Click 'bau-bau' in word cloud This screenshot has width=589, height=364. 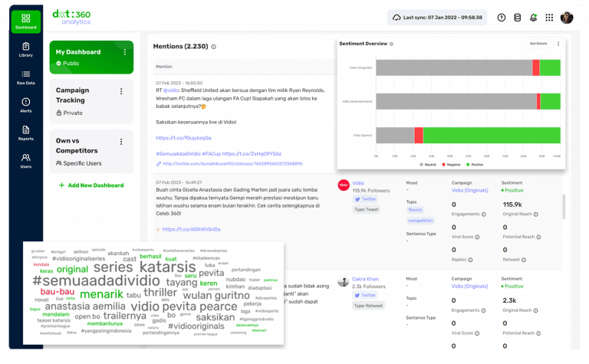coord(57,292)
